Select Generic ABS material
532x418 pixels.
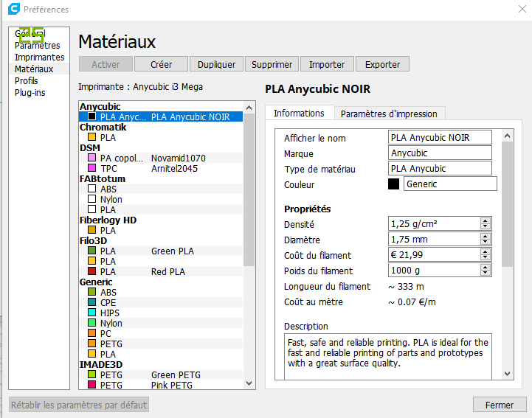(x=161, y=292)
